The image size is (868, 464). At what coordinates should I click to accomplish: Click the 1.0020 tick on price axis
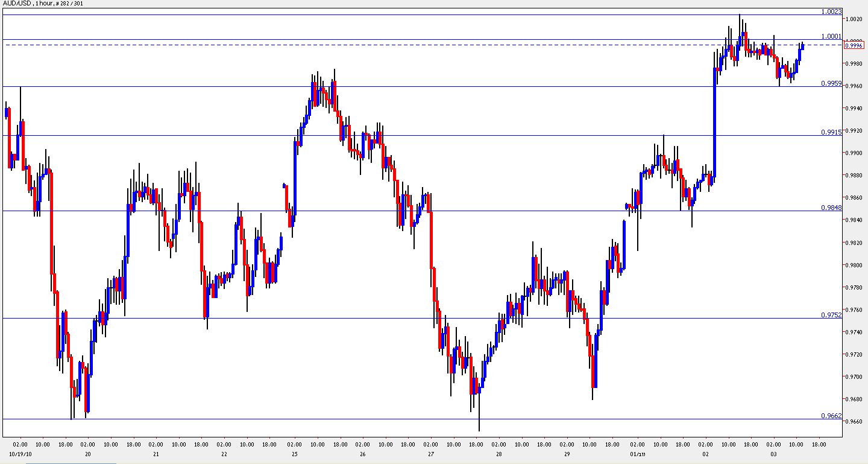click(854, 19)
